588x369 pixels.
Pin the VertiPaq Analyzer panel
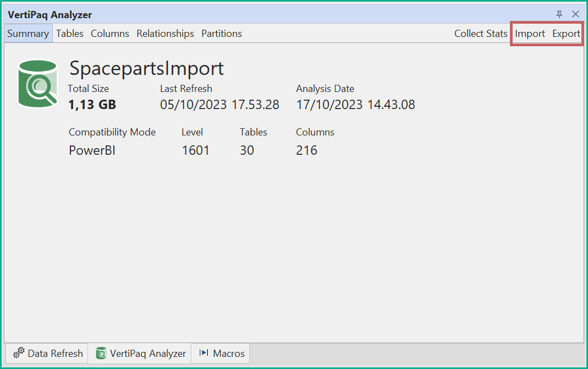click(559, 14)
